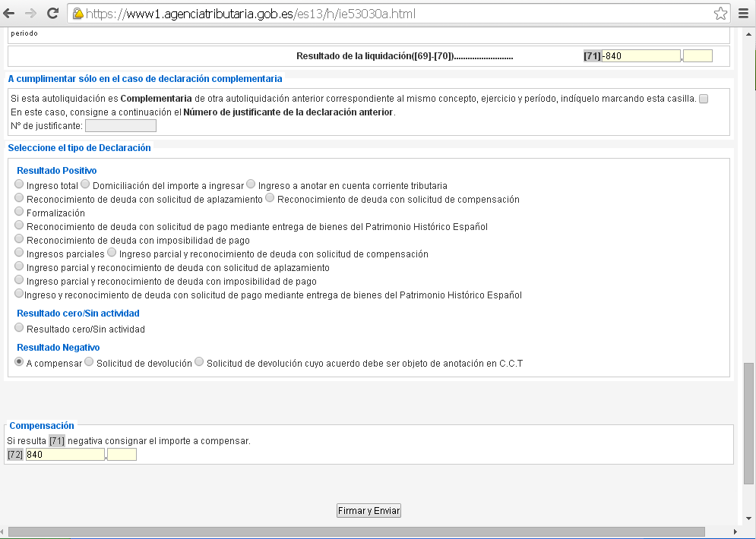Click the Resultado Positivo heading
The image size is (756, 539).
tap(56, 171)
